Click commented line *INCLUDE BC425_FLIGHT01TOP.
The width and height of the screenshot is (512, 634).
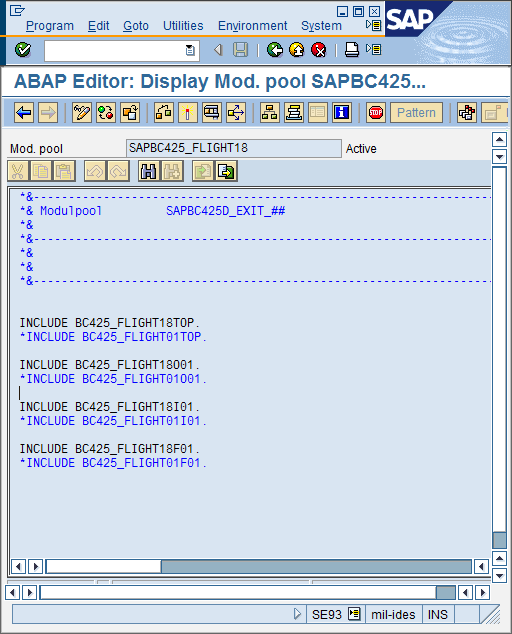113,337
